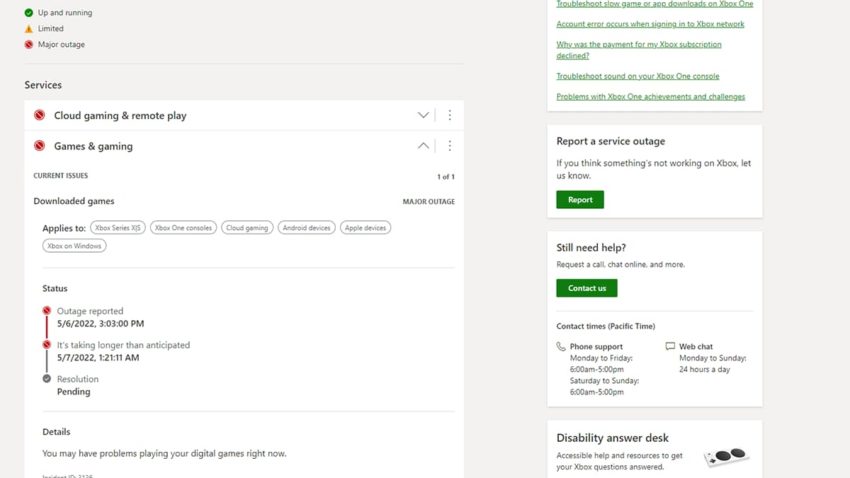Click the Limited warning triangle icon
The image size is (850, 478).
(29, 28)
